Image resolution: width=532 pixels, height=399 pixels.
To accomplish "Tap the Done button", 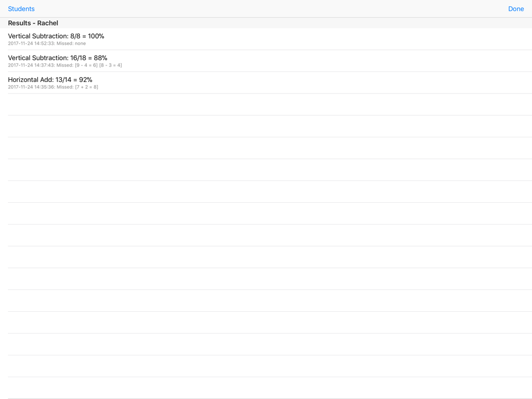I will click(516, 9).
